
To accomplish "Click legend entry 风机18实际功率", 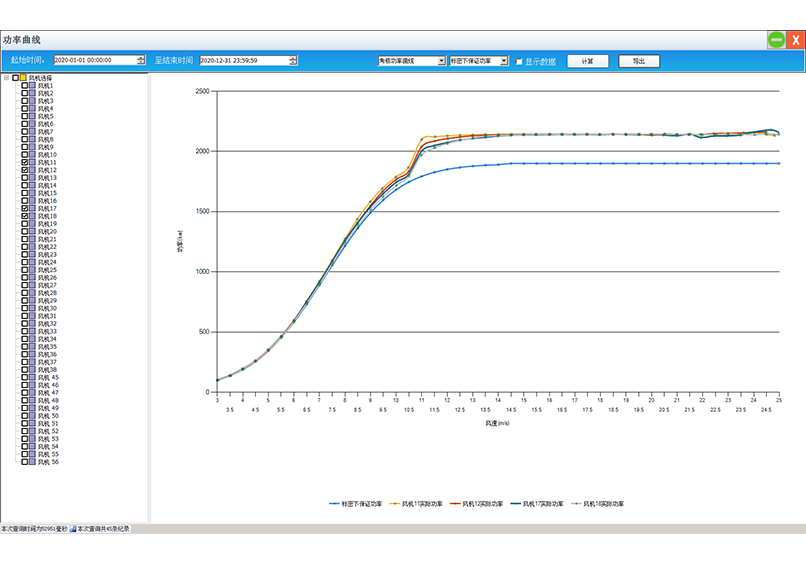I will pos(597,504).
